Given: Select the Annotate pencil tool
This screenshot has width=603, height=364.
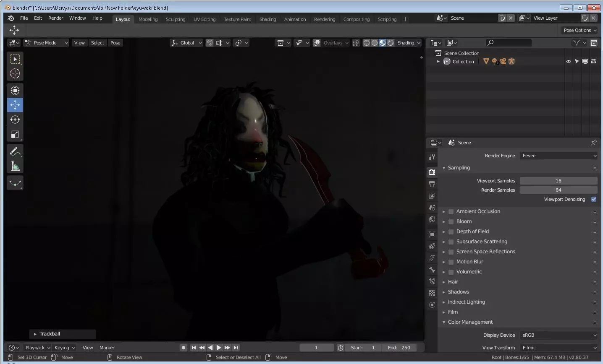Looking at the screenshot, I should click(15, 152).
